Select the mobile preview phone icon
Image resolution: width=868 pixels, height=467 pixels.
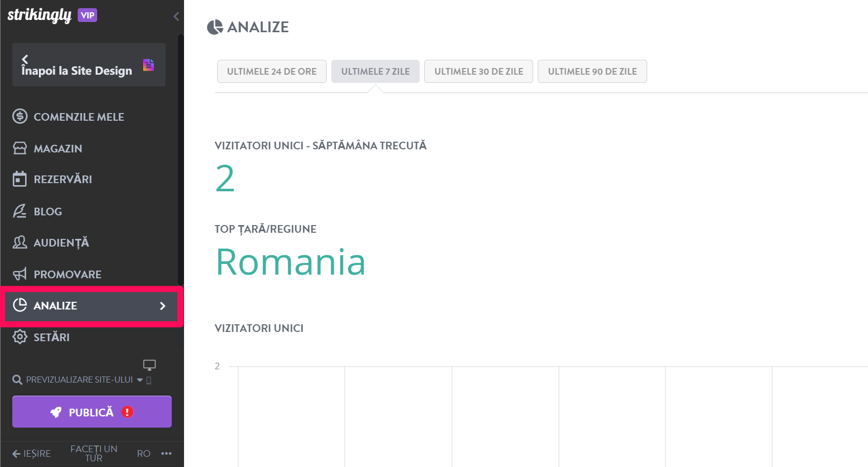(x=149, y=380)
